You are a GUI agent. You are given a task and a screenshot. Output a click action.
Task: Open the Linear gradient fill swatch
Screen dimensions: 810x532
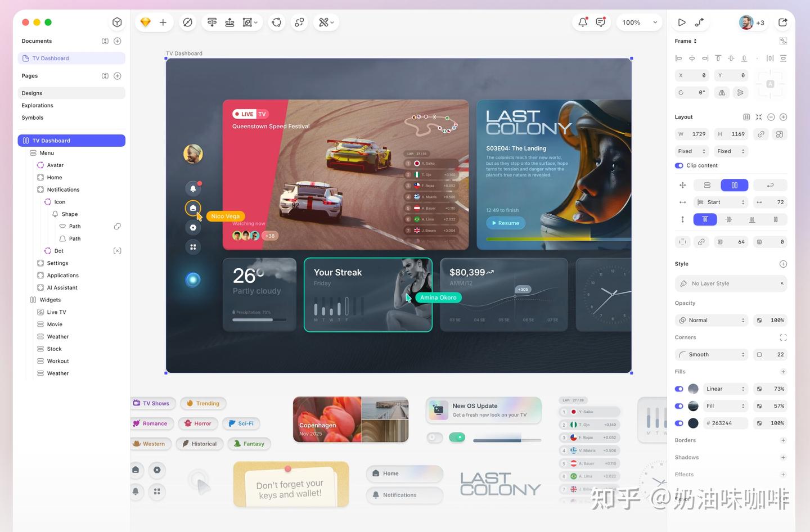point(694,389)
